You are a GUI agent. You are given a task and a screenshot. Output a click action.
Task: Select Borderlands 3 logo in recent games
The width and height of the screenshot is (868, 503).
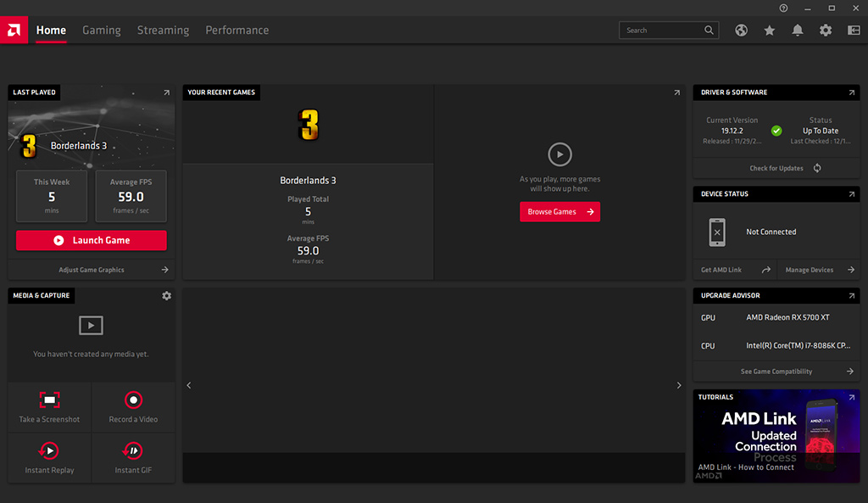(x=309, y=125)
